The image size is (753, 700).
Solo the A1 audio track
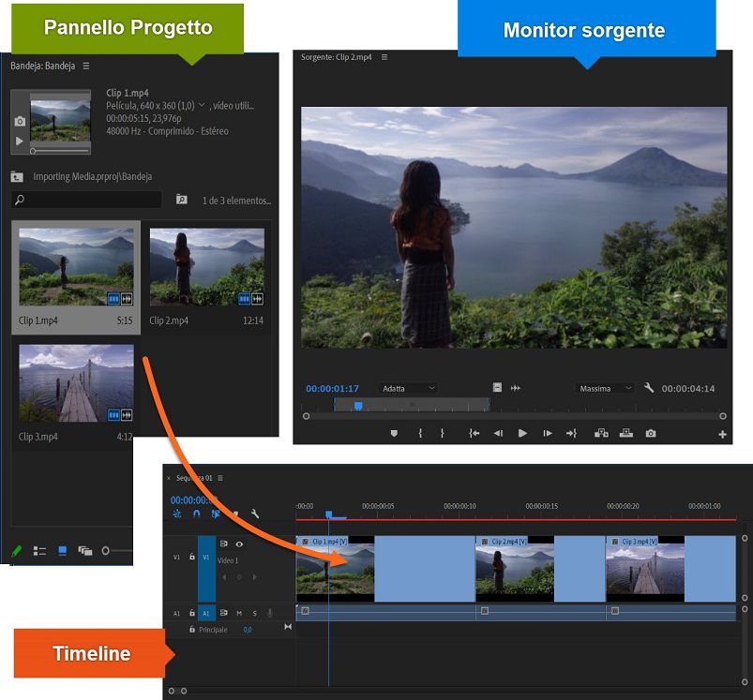point(254,613)
